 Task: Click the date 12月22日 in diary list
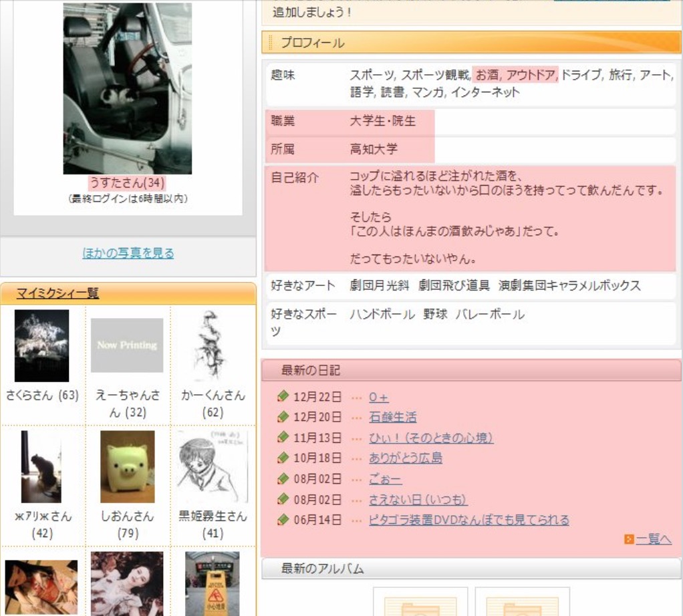(317, 397)
